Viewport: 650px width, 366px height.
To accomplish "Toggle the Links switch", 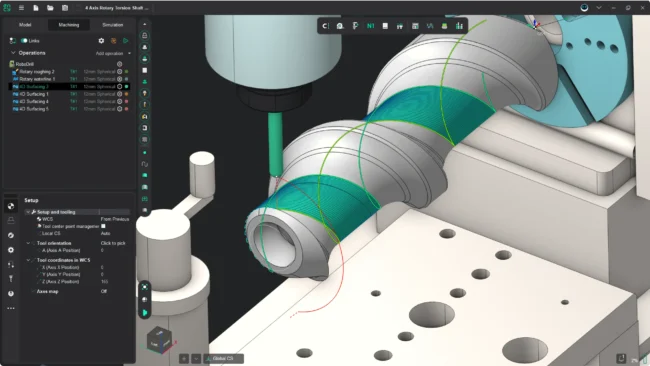I will [x=24, y=41].
